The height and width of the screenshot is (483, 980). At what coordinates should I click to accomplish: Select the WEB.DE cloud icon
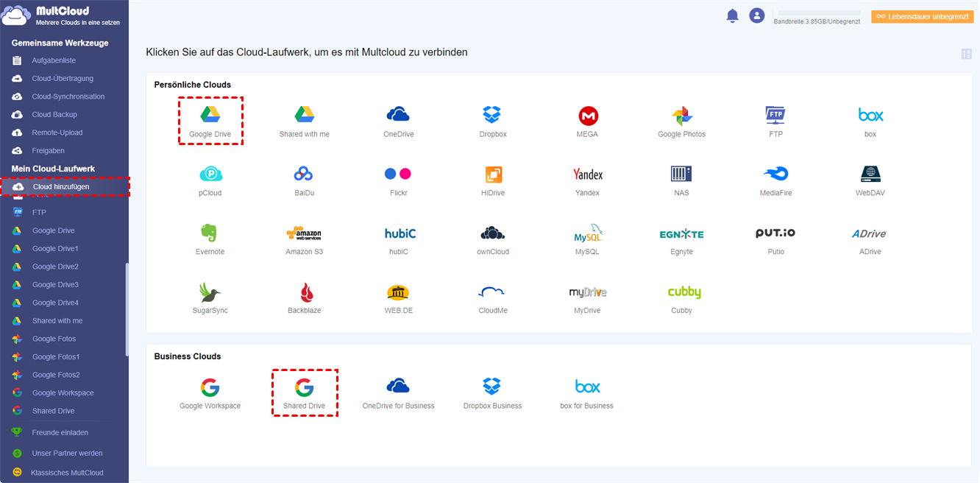point(398,292)
